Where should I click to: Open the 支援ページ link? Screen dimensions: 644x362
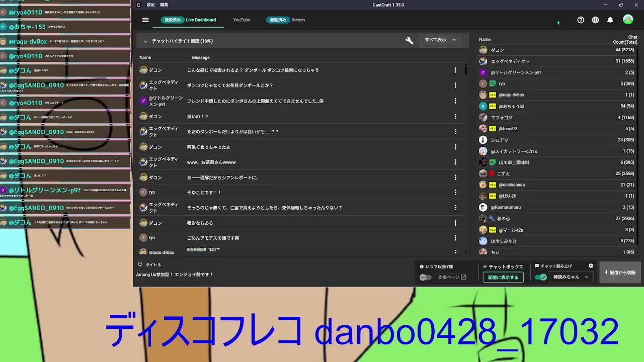452,277
